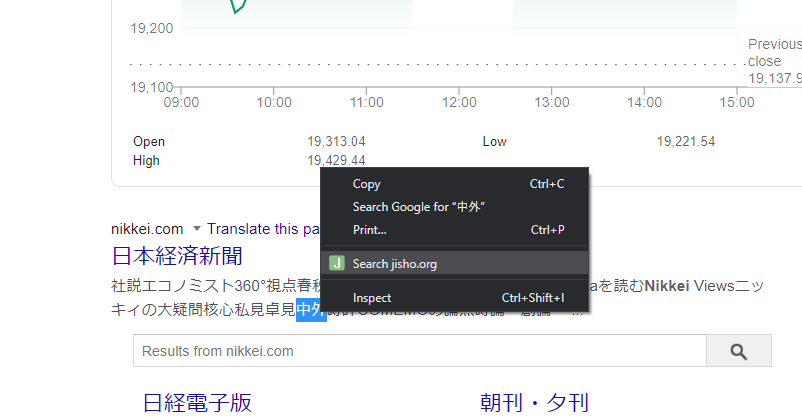Viewport: 802px width, 419px height.
Task: Click the Previous close label on chart
Action: coord(774,53)
